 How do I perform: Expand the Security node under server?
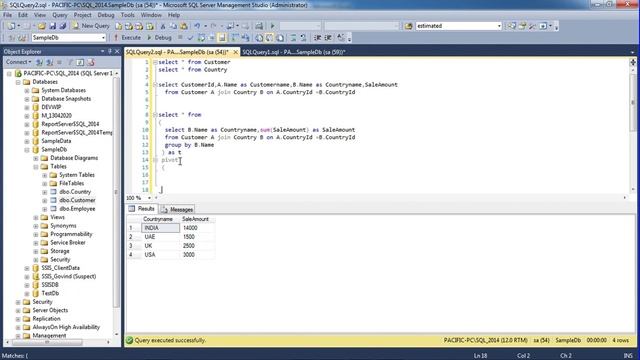click(x=18, y=302)
